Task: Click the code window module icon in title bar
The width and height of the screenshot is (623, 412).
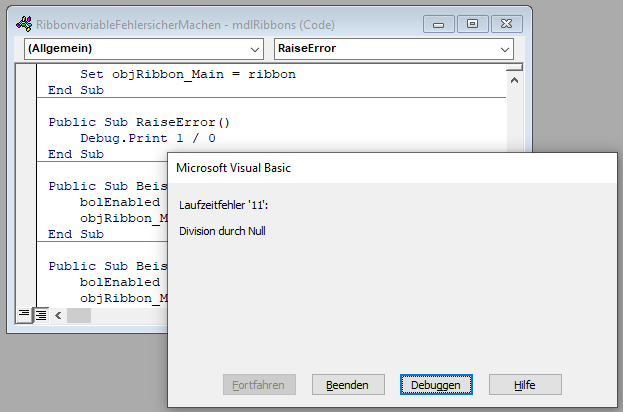Action: coord(24,23)
